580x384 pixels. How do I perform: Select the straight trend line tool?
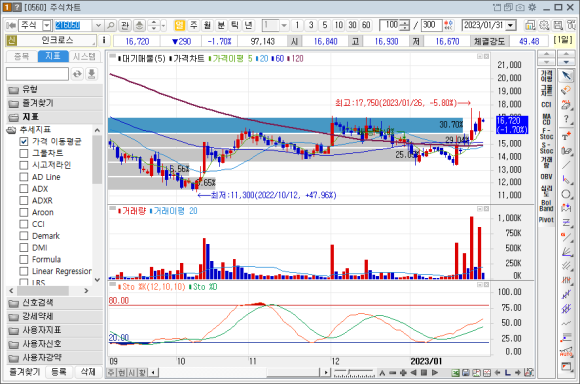point(566,165)
